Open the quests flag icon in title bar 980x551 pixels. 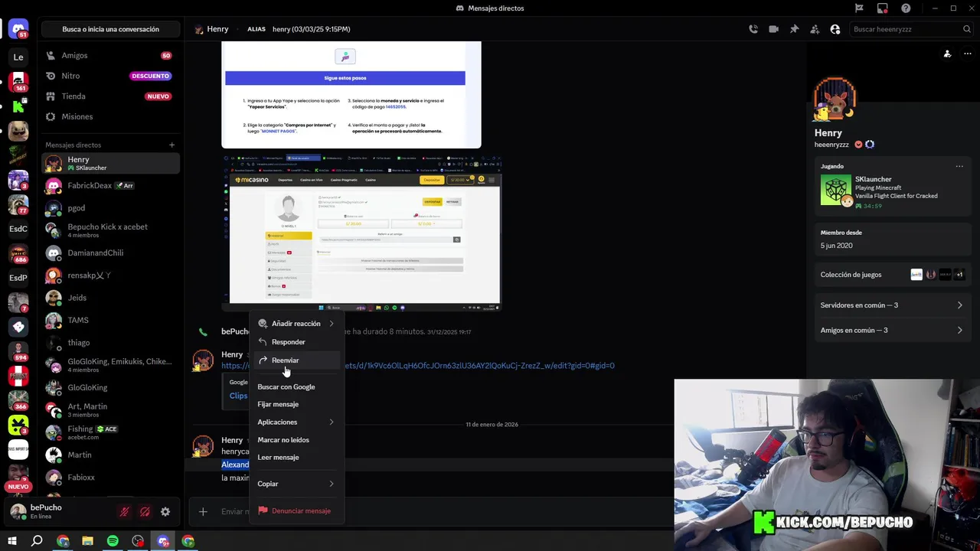pos(859,8)
